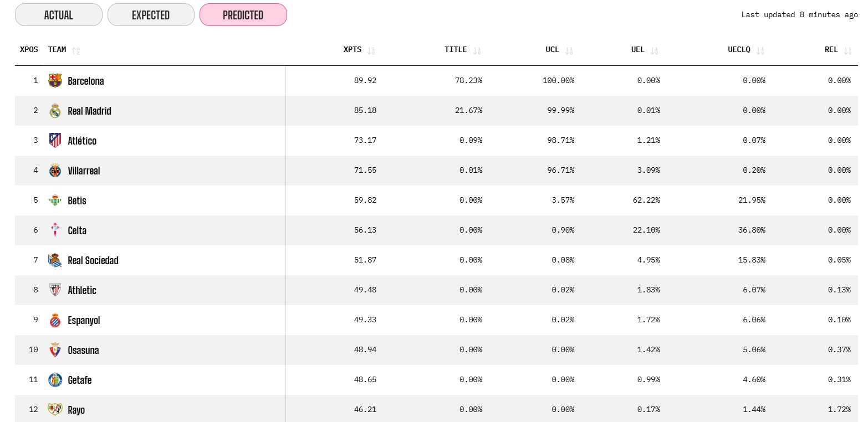Click the Osasuna crest icon
This screenshot has height=422, width=868.
coord(55,350)
